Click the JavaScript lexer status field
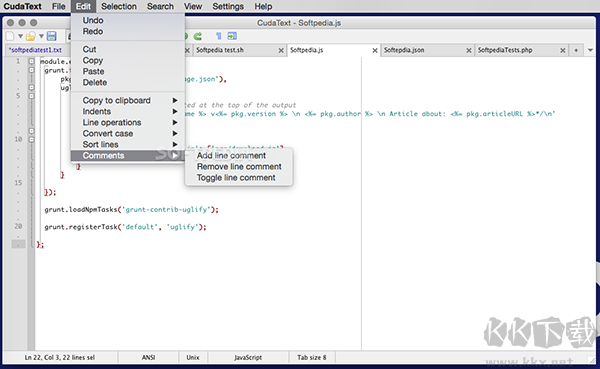The width and height of the screenshot is (600, 369). click(248, 357)
